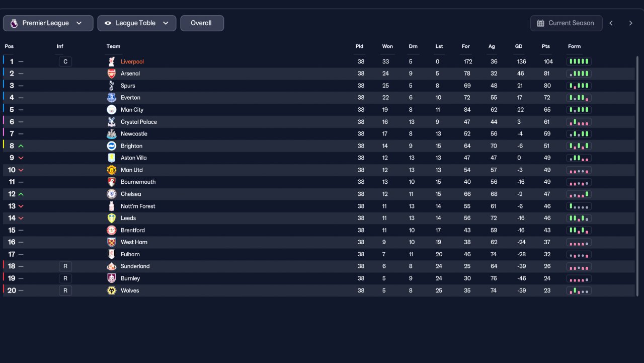Go to the next season arrow
This screenshot has height=363, width=644.
(630, 23)
